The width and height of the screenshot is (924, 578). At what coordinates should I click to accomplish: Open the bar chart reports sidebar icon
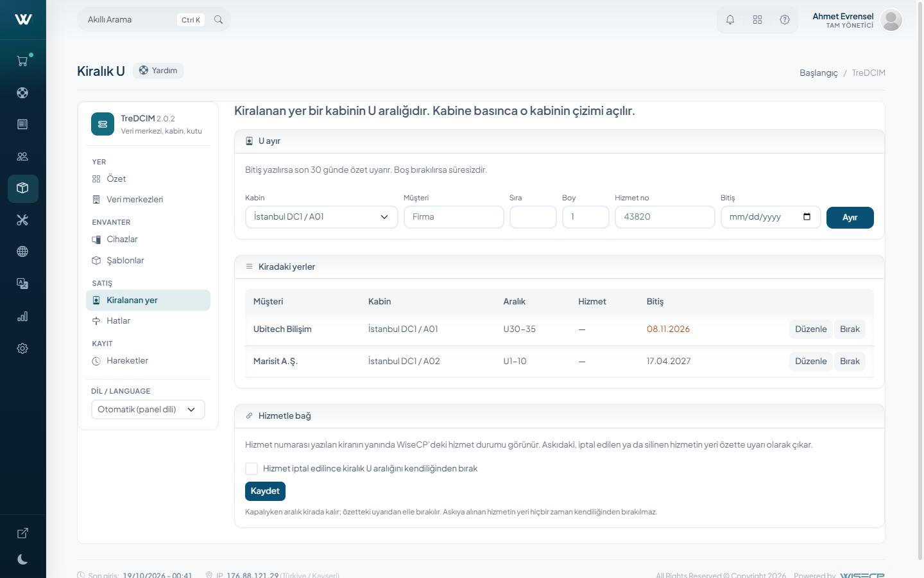point(22,317)
